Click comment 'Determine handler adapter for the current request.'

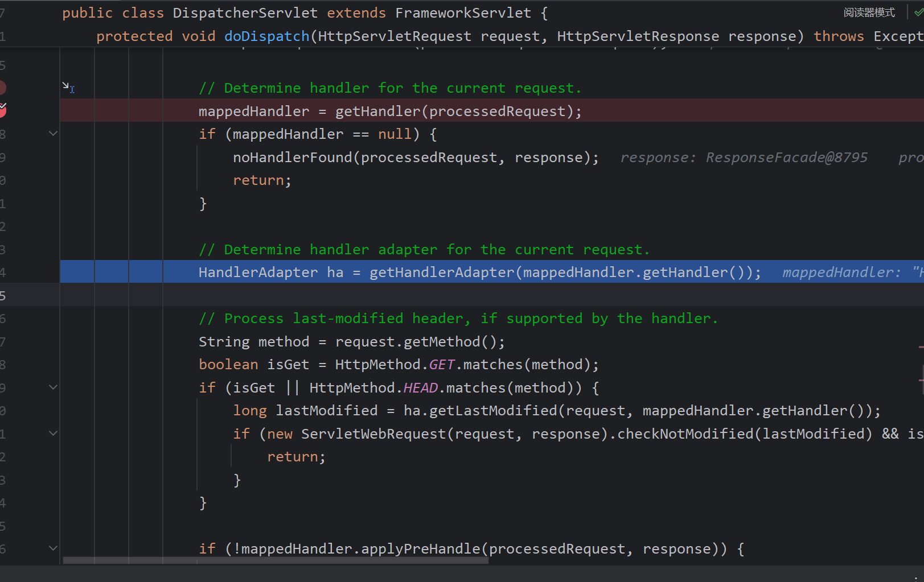(x=424, y=250)
